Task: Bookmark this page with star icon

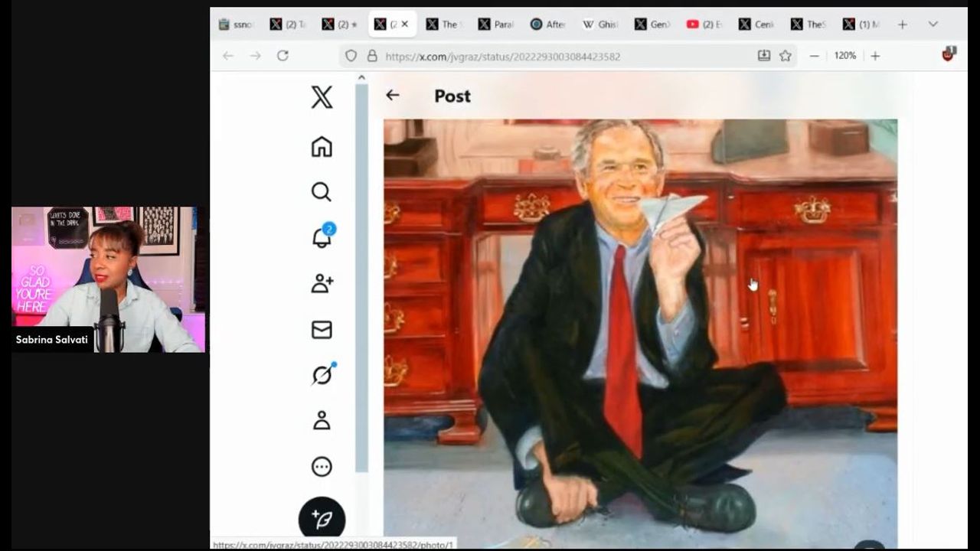Action: (x=785, y=56)
